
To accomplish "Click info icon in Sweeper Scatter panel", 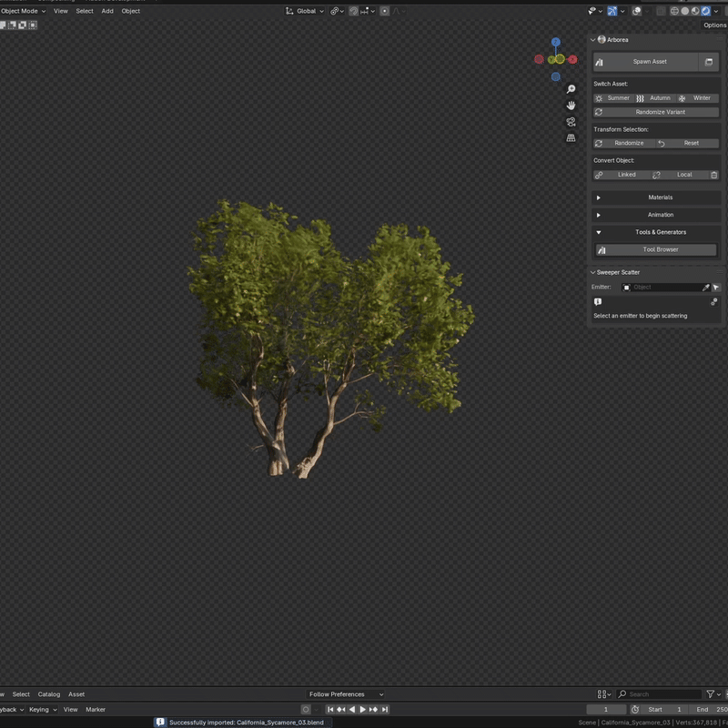I will 598,302.
